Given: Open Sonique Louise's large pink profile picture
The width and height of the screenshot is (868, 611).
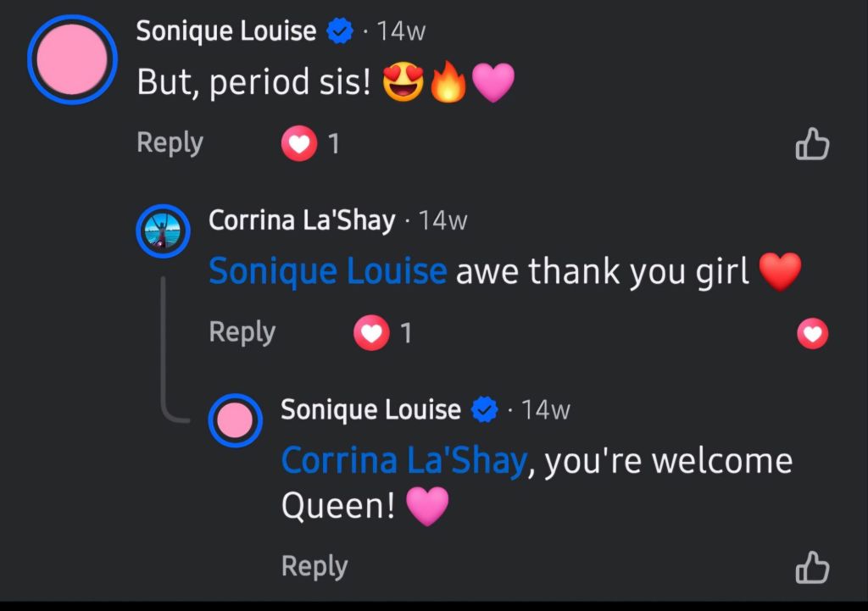Looking at the screenshot, I should pyautogui.click(x=72, y=59).
